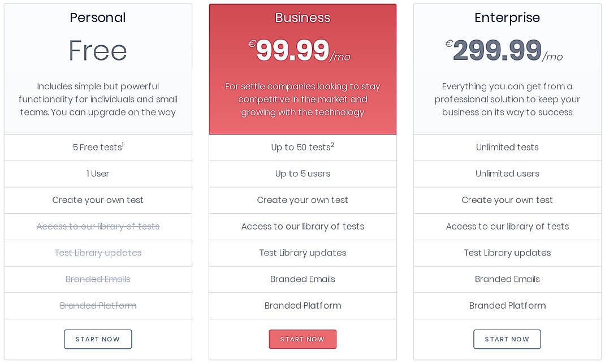The width and height of the screenshot is (605, 364).
Task: Select Branded Emails under Enterprise
Action: coord(507,279)
